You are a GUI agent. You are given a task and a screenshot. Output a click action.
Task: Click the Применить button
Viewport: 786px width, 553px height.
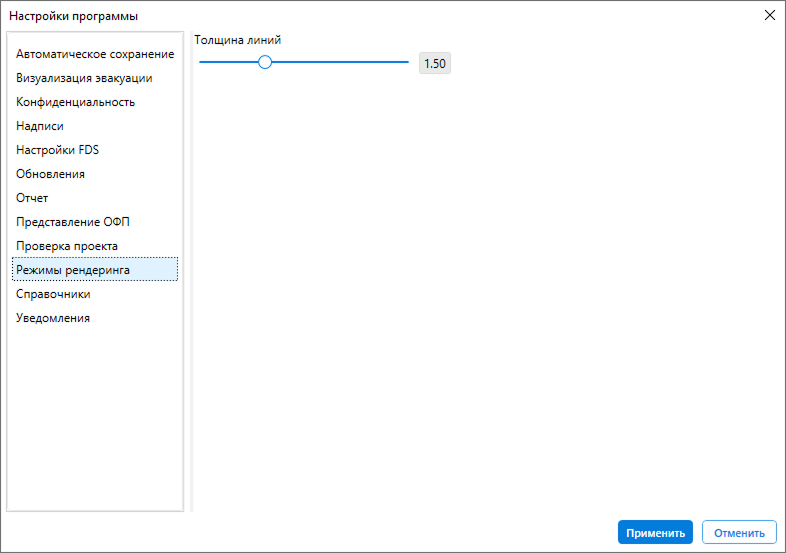tap(655, 532)
